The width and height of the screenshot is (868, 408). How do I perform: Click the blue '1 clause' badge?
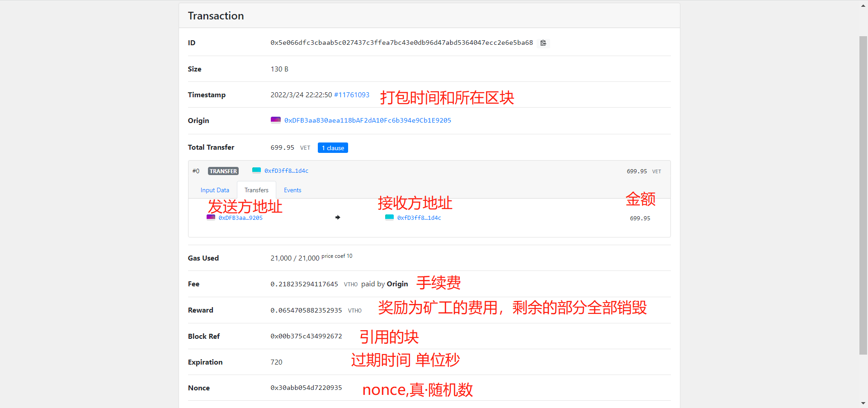point(333,147)
